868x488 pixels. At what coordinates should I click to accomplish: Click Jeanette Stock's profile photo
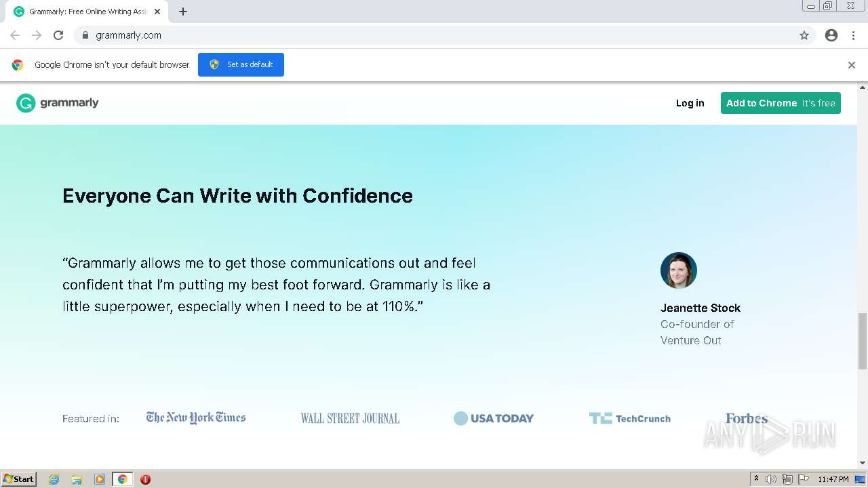[679, 270]
